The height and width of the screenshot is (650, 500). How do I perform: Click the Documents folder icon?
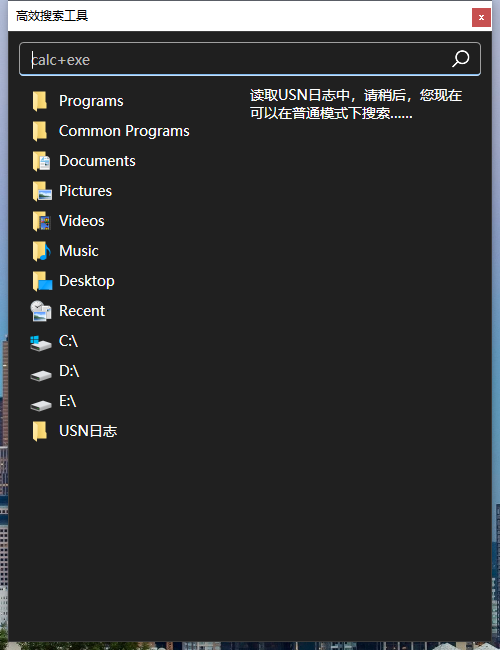pos(41,161)
